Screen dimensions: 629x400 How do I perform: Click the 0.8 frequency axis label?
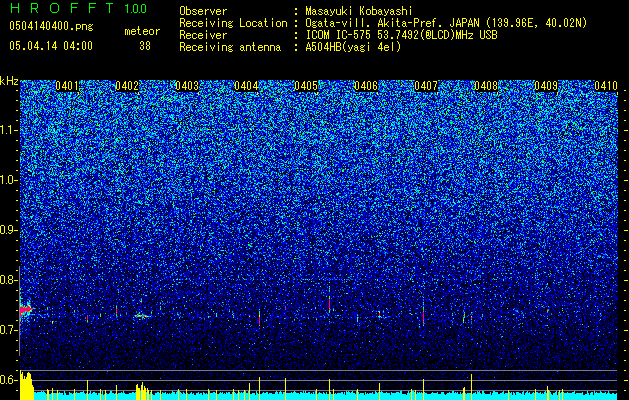click(8, 280)
